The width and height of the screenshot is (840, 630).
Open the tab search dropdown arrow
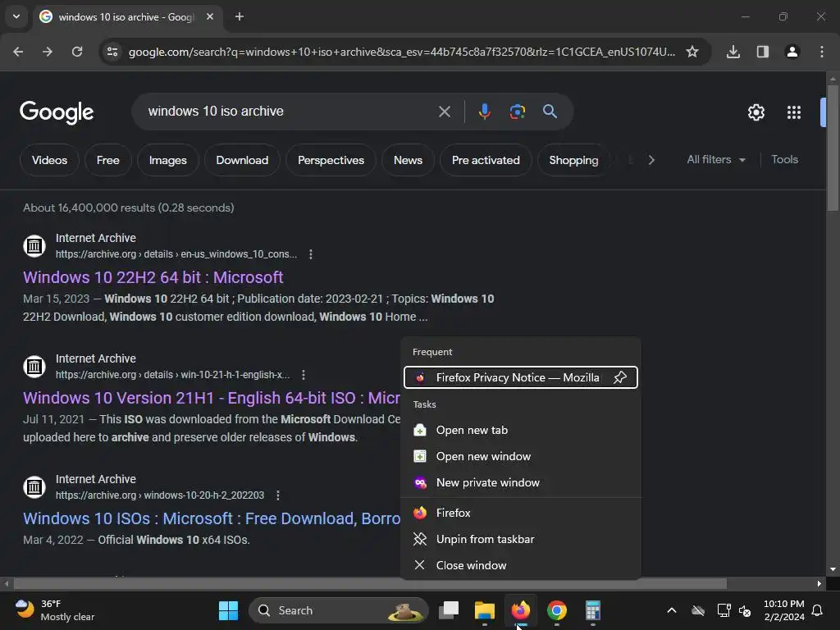(16, 16)
